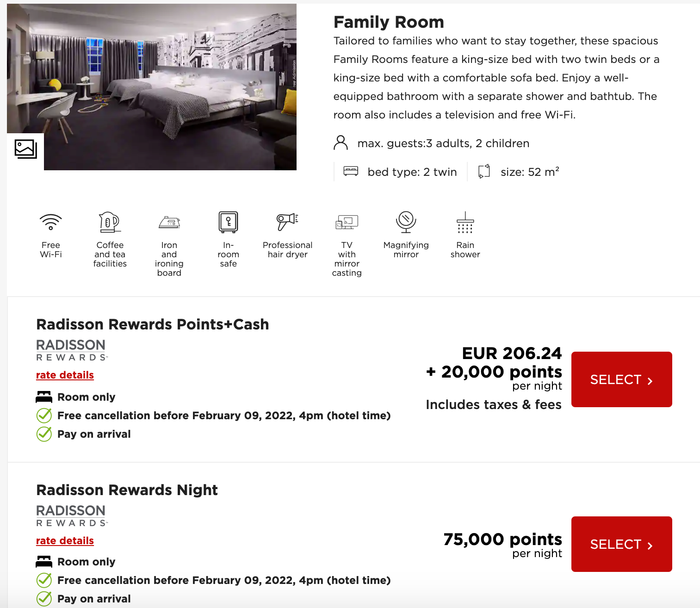Click the bed type icon next to 2 twin
The width and height of the screenshot is (700, 608).
(x=351, y=171)
